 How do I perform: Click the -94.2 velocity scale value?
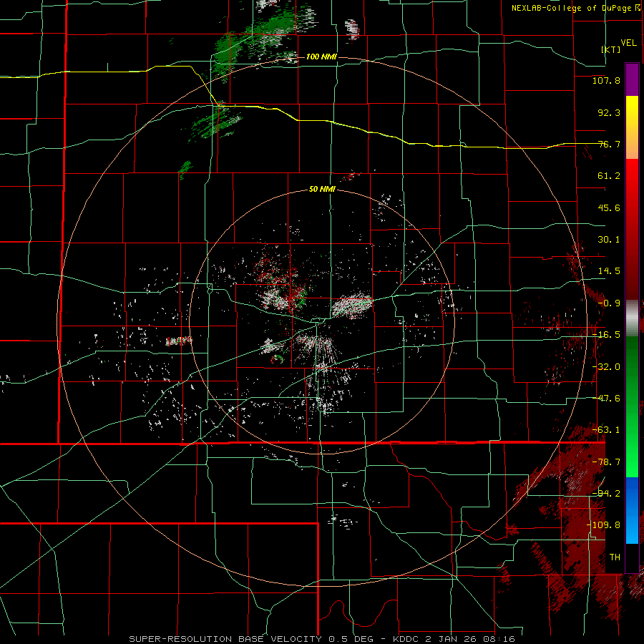point(606,494)
